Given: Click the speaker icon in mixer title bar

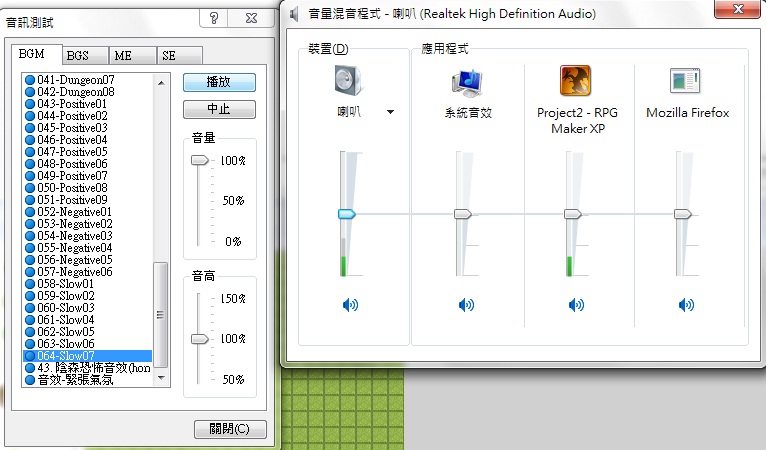Looking at the screenshot, I should [294, 14].
